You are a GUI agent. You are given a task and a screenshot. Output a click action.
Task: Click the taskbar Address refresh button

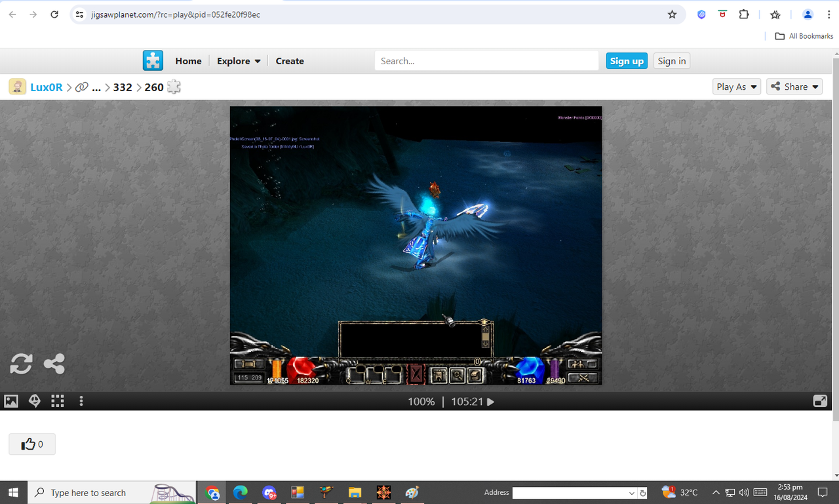coord(643,493)
